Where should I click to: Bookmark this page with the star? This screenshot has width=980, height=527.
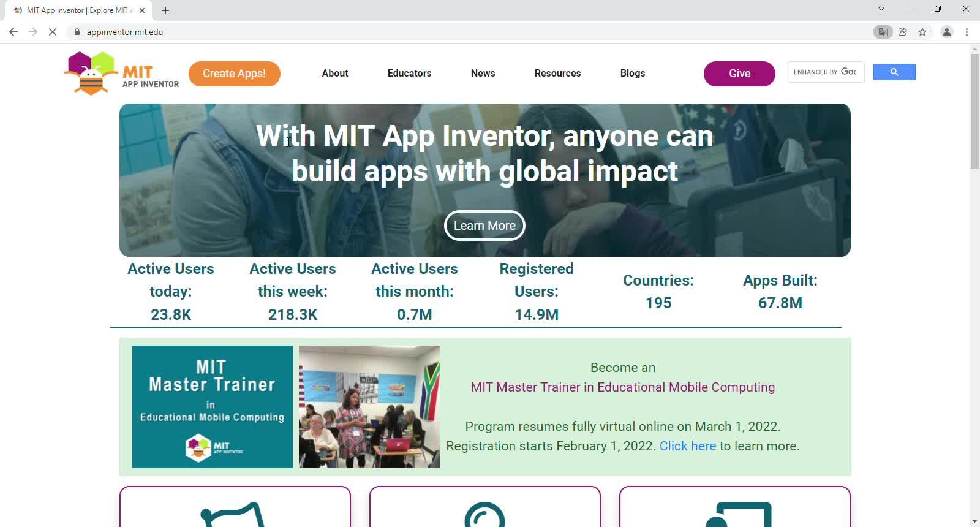point(922,32)
